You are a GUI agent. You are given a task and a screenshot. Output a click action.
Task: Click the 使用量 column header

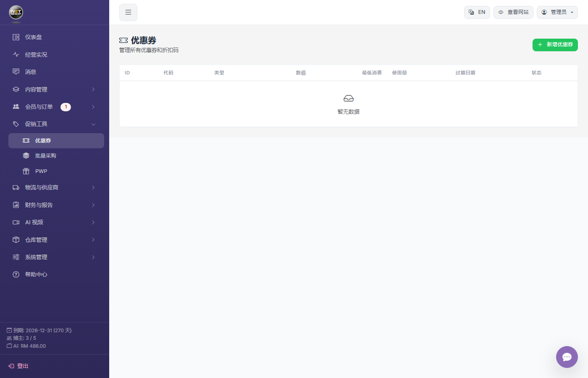pyautogui.click(x=399, y=73)
